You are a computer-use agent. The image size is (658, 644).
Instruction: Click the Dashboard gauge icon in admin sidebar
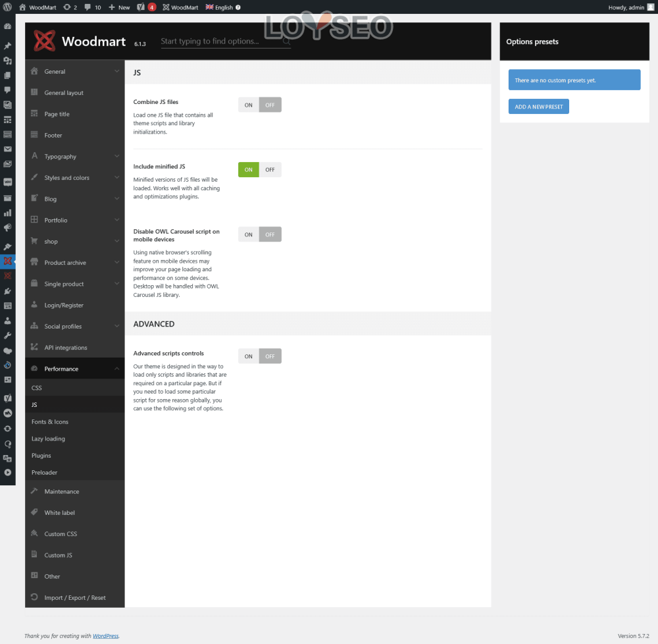[7, 26]
